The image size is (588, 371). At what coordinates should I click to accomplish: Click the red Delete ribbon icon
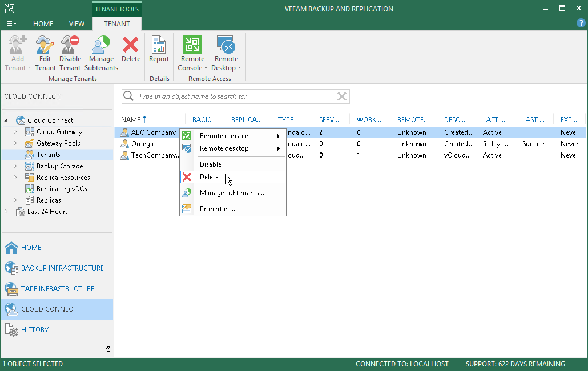131,45
